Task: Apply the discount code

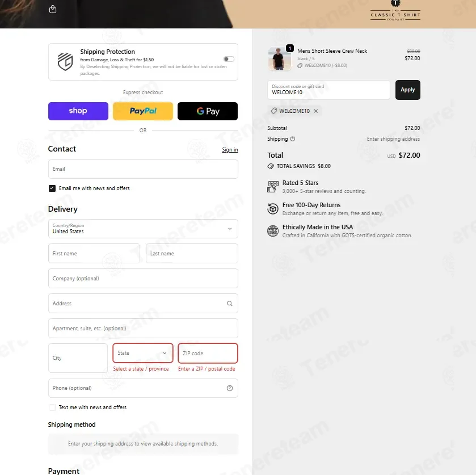Action: 408,90
